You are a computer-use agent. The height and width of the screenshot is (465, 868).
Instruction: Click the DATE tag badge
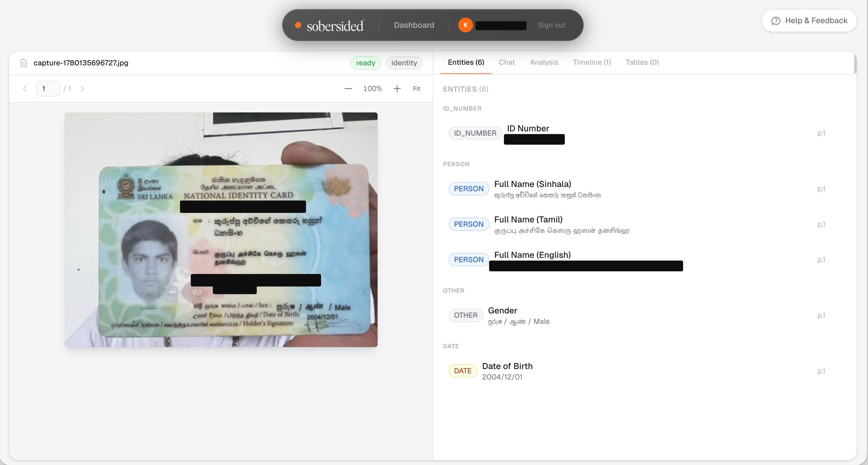(463, 371)
